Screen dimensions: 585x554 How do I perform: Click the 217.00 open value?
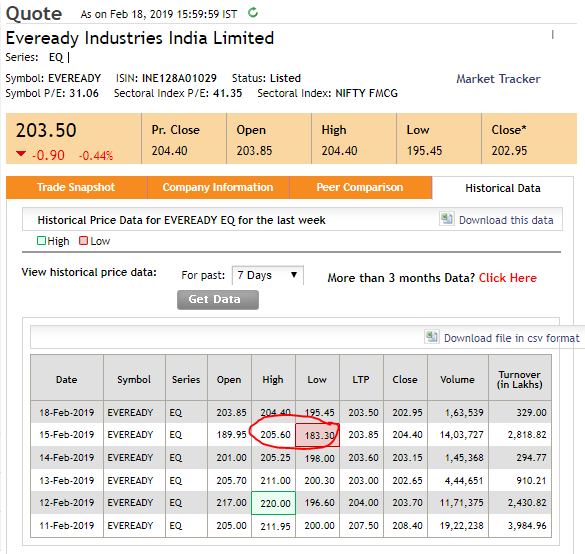(231, 503)
